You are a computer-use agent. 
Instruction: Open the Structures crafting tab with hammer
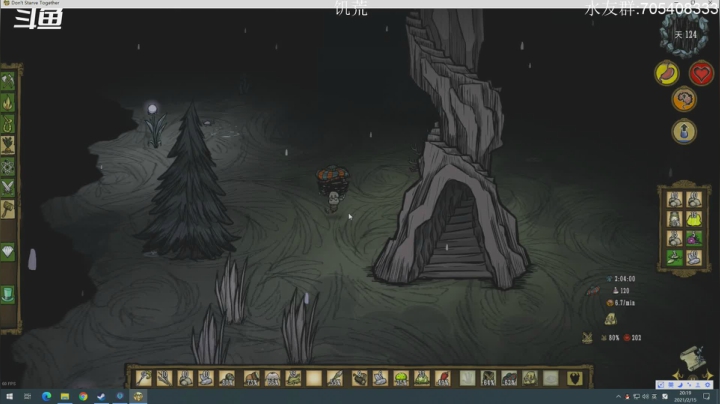click(8, 209)
